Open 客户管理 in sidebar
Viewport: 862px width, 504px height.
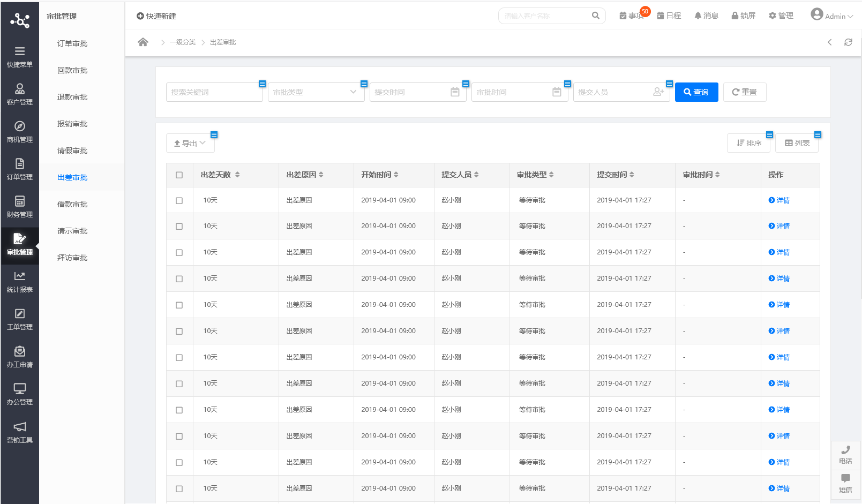point(20,94)
